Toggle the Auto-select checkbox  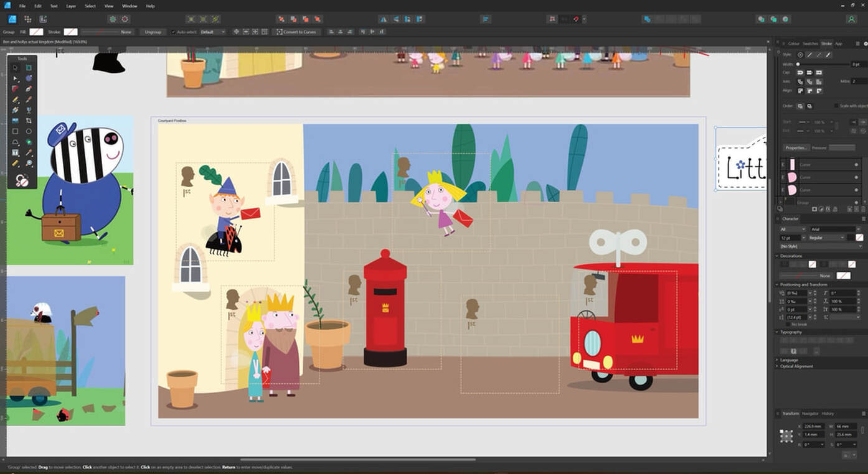point(173,32)
